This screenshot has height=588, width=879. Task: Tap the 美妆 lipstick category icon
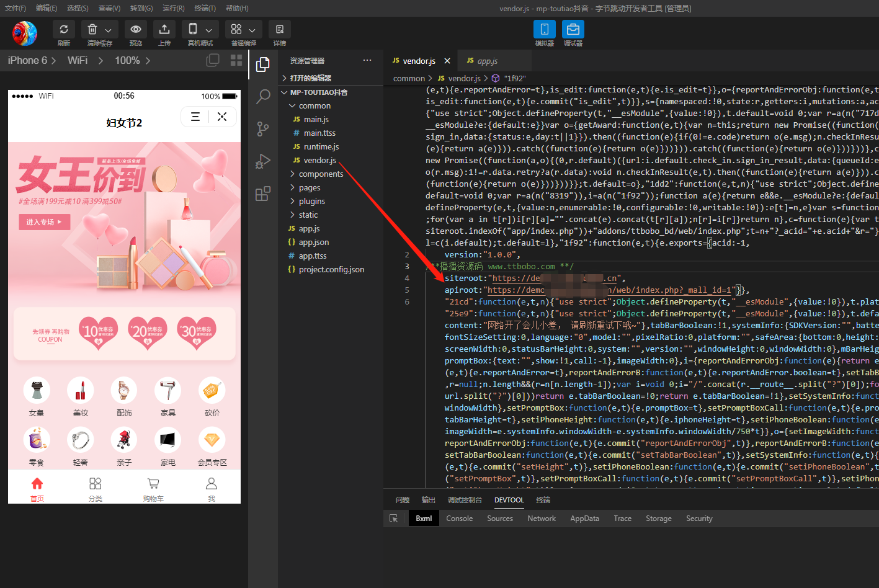point(81,390)
